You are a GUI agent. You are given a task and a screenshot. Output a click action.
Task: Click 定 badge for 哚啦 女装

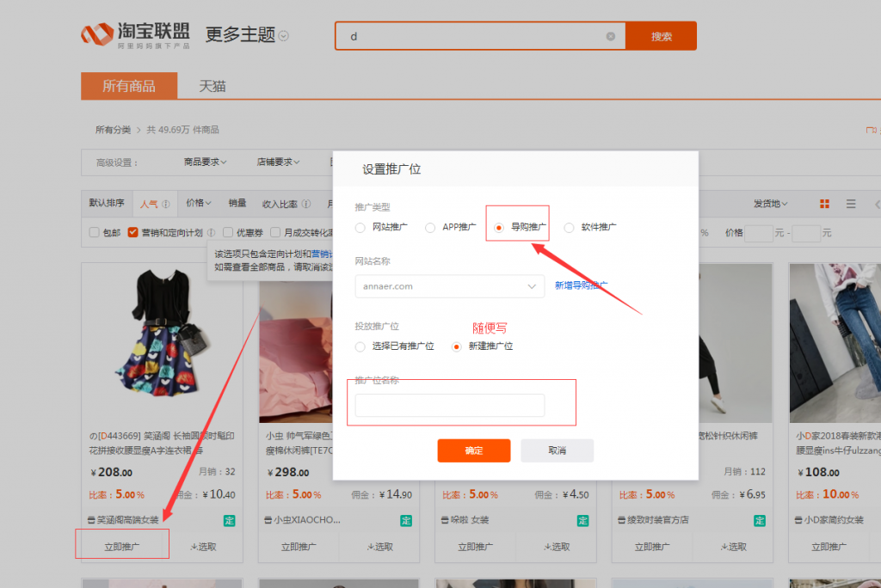pyautogui.click(x=582, y=521)
